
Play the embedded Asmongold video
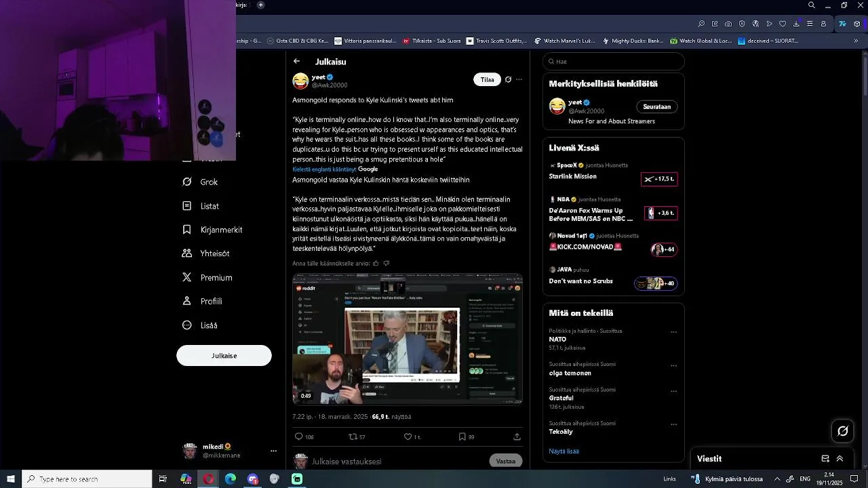(x=408, y=339)
